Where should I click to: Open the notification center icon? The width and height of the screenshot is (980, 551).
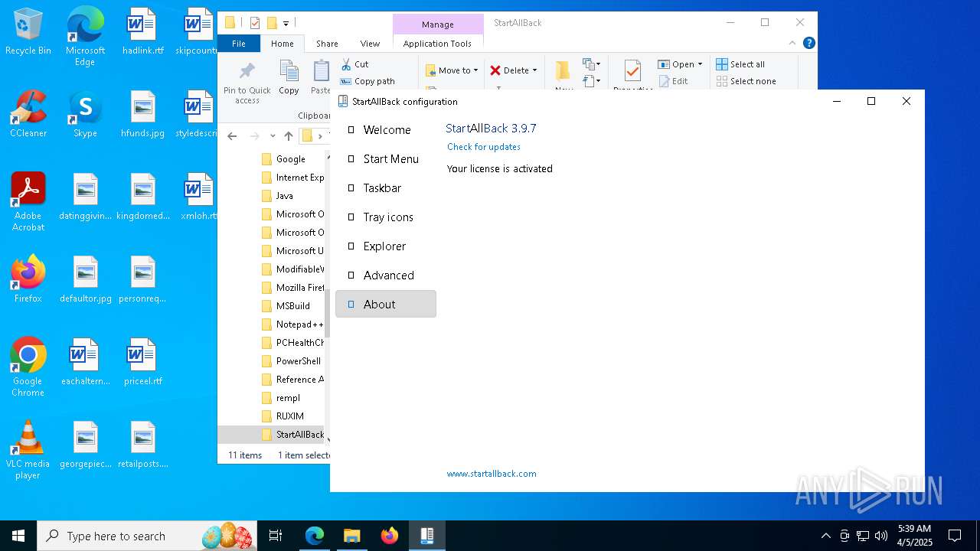pyautogui.click(x=955, y=536)
